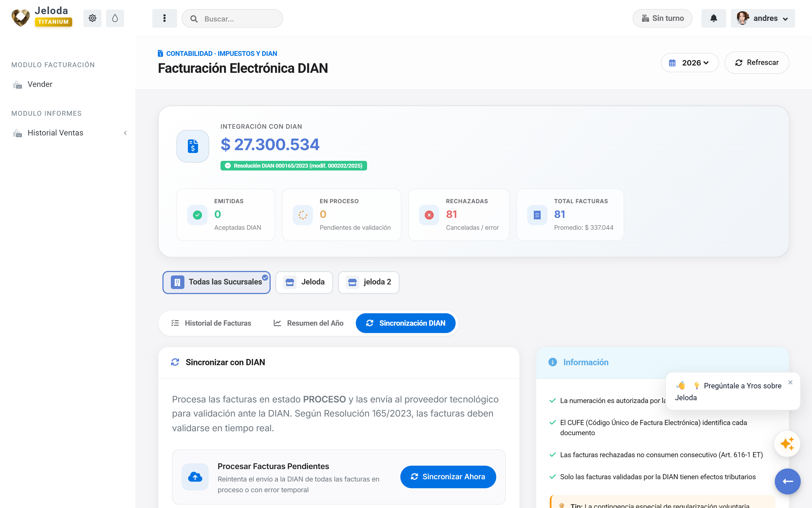812x508 pixels.
Task: Click the red Rechazadas X icon
Action: coord(429,215)
